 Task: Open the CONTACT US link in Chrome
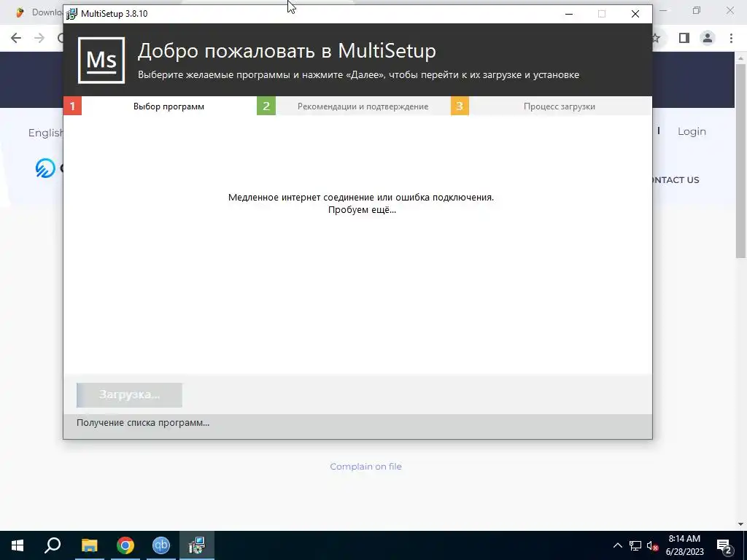click(676, 180)
